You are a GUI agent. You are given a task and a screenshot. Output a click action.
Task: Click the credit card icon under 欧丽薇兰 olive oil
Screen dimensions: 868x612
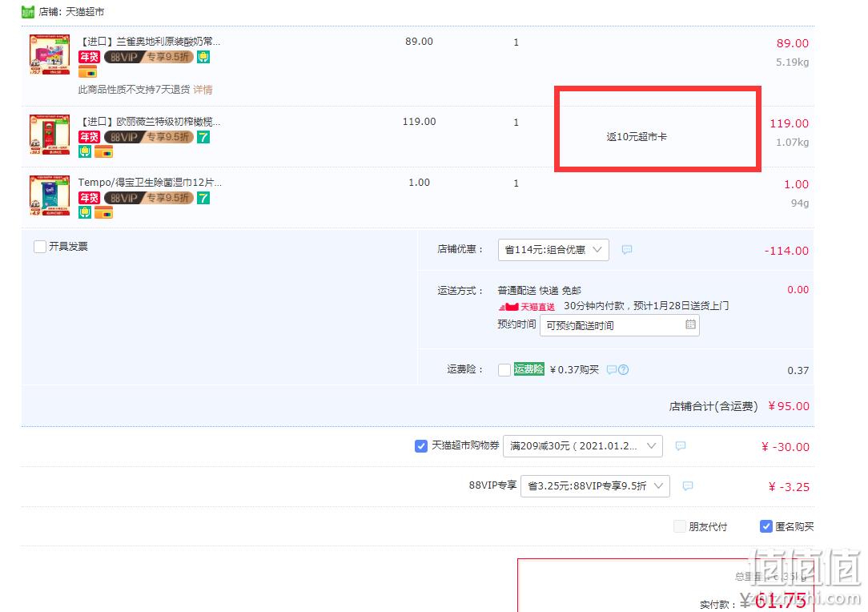point(103,151)
